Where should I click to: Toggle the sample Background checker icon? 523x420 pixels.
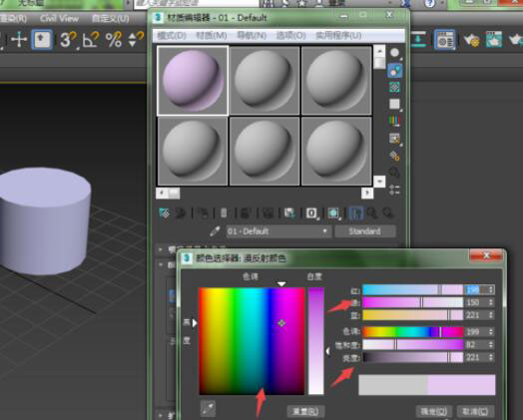395,88
